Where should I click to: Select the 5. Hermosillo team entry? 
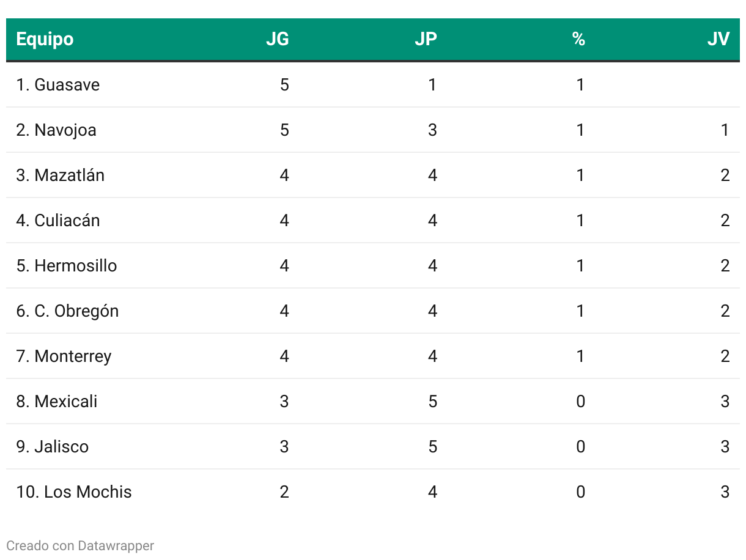pos(67,266)
